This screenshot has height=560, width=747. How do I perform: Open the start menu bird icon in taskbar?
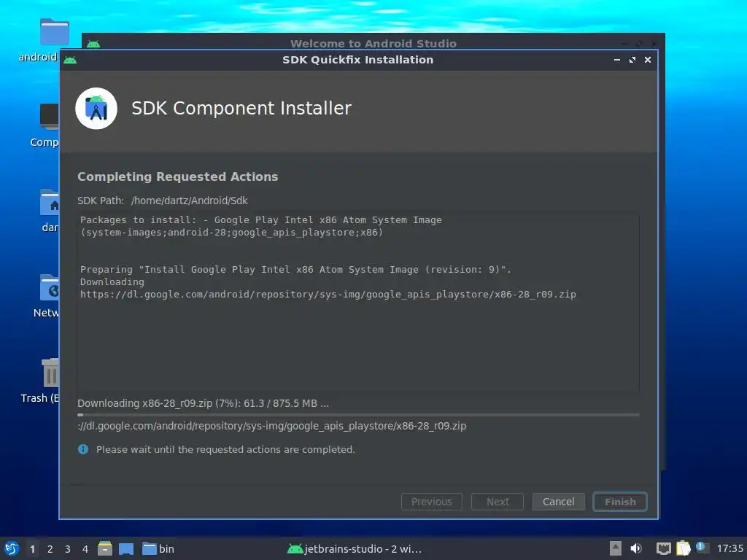point(11,548)
